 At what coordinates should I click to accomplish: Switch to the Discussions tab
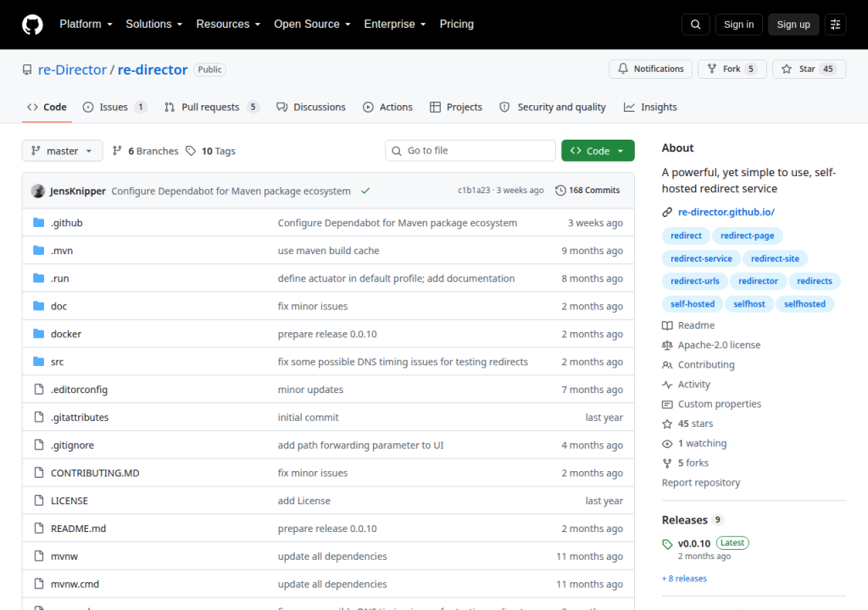(x=311, y=107)
